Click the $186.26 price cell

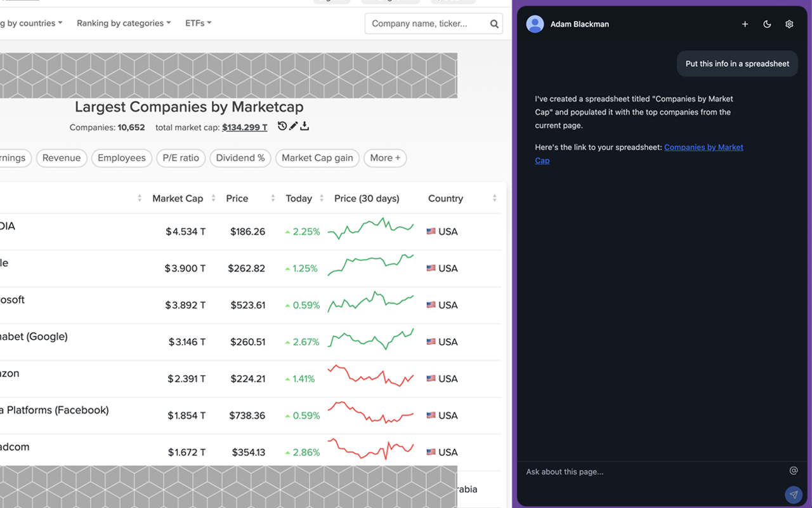[x=247, y=232]
